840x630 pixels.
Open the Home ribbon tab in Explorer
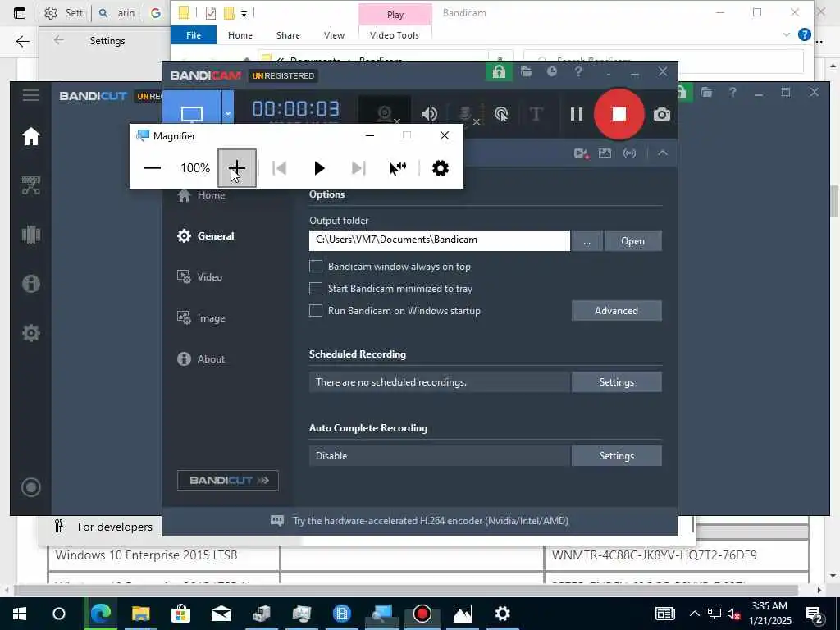(x=240, y=35)
